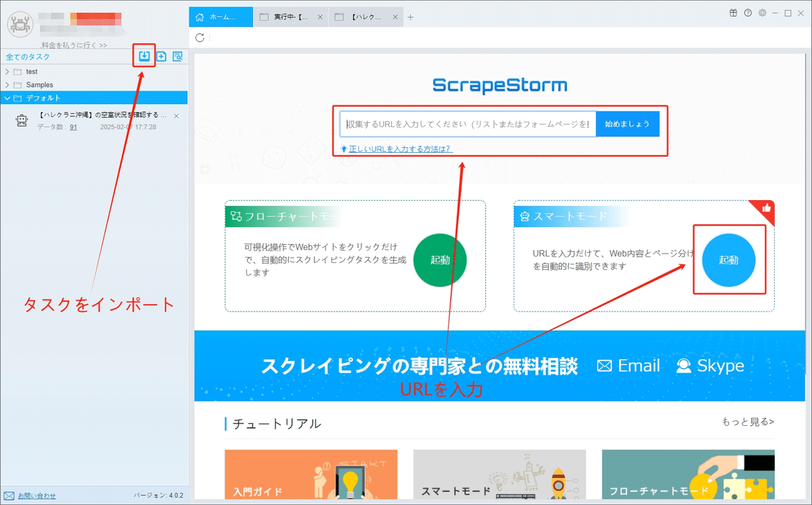Open 正しいURLを入力する方法は？ link

(x=401, y=149)
